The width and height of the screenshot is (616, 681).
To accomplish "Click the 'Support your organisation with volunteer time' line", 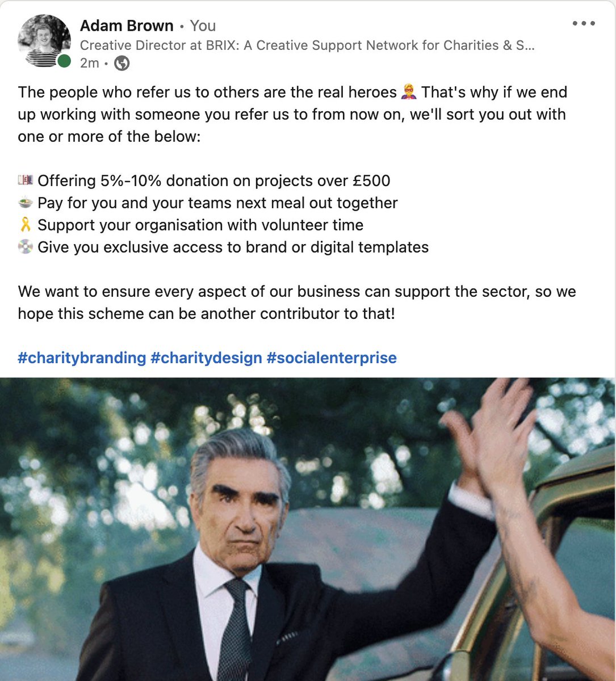I will [200, 225].
